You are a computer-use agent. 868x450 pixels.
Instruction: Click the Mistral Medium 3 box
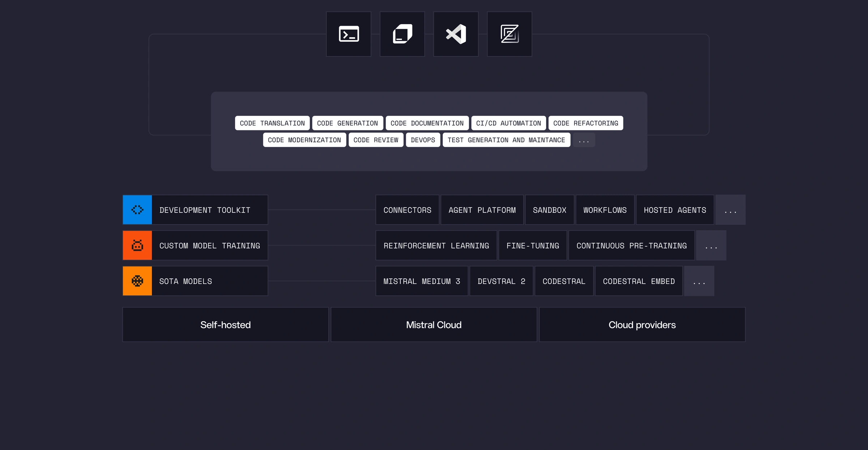click(x=422, y=281)
